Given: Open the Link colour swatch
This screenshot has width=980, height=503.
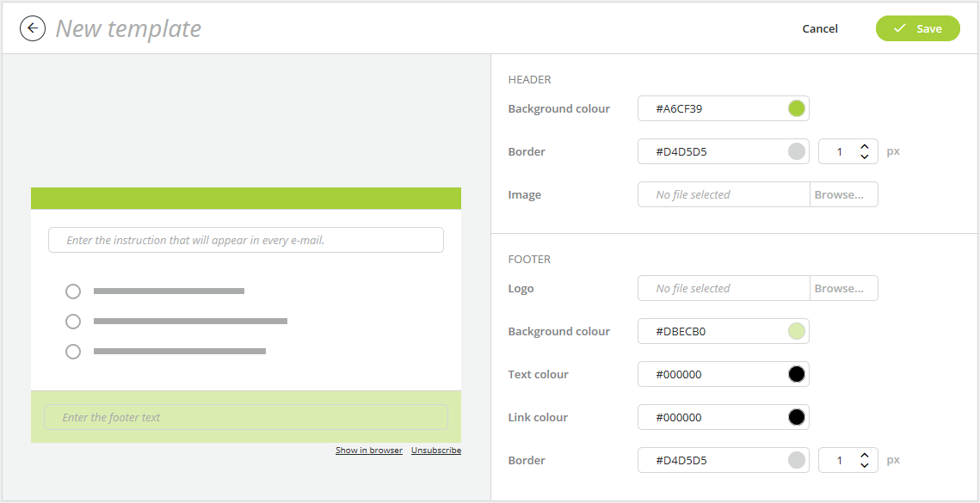Looking at the screenshot, I should click(795, 416).
